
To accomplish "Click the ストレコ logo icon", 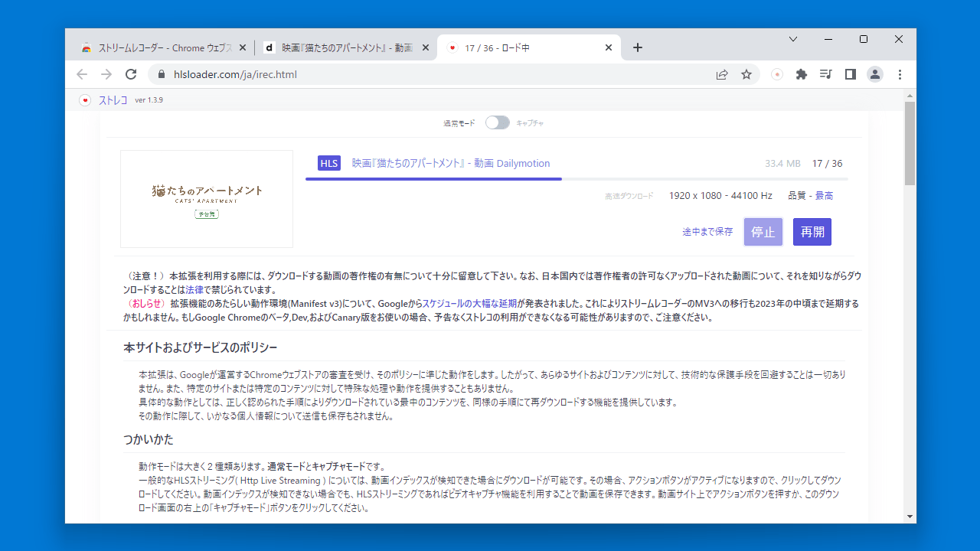I will 85,100.
